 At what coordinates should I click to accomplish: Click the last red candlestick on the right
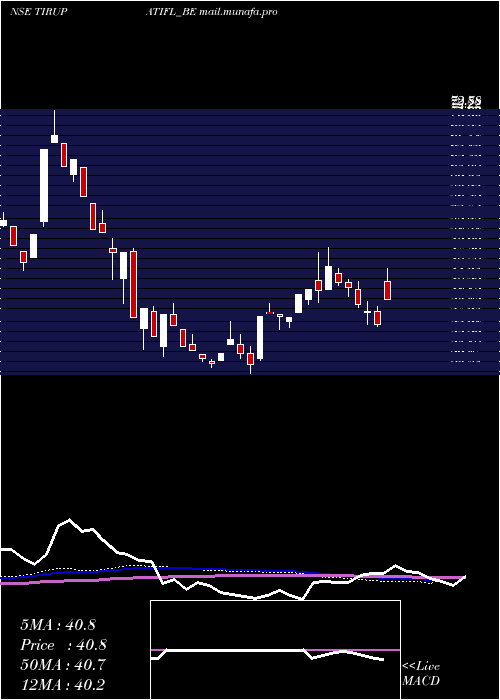[388, 290]
